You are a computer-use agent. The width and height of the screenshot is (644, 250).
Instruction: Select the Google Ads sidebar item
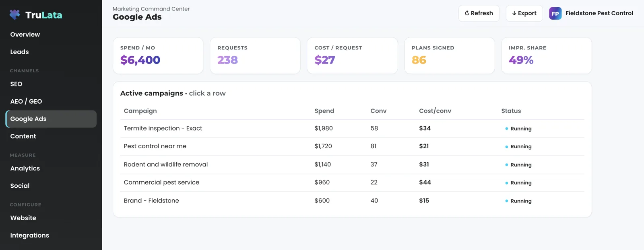(x=51, y=119)
